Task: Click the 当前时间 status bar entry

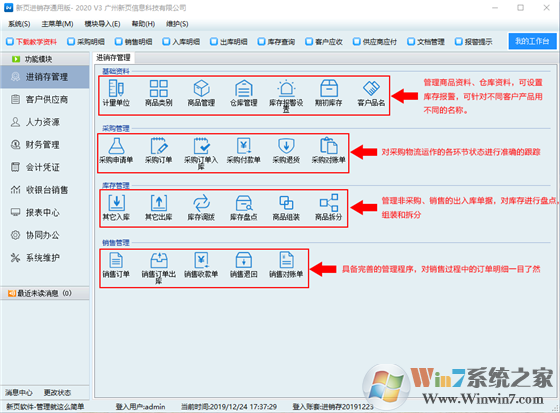Action: click(229, 407)
